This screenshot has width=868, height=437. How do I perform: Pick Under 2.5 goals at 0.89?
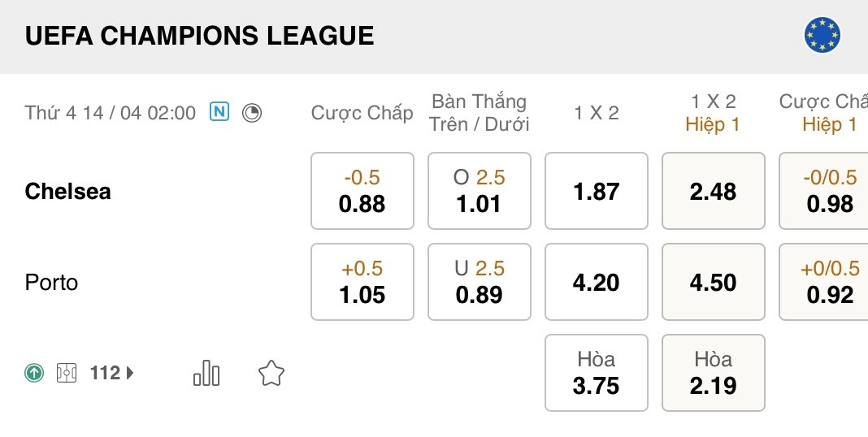tap(479, 282)
